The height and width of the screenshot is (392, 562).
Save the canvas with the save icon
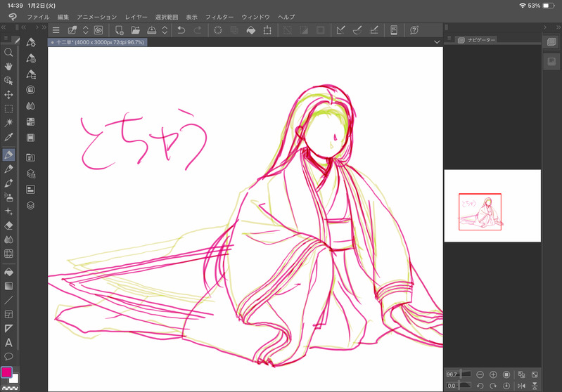(x=152, y=30)
